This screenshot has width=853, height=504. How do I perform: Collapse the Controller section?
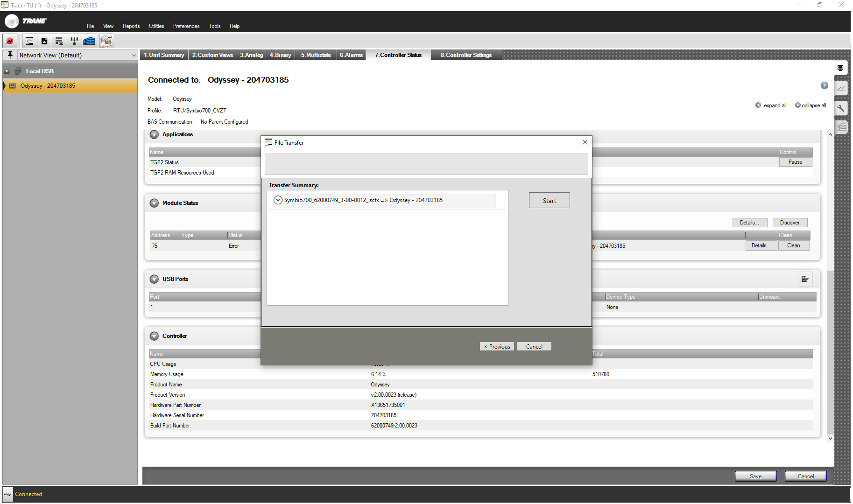click(154, 336)
